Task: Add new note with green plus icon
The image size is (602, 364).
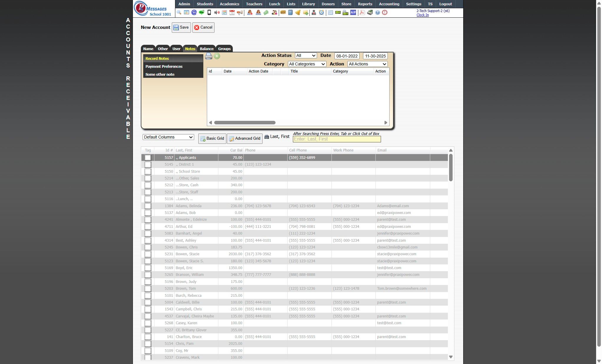Action: click(x=217, y=56)
